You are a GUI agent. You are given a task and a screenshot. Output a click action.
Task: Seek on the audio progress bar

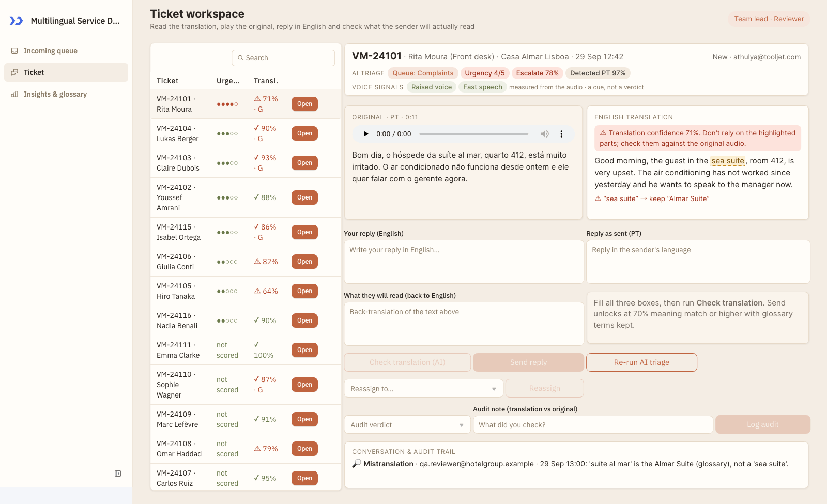(474, 134)
